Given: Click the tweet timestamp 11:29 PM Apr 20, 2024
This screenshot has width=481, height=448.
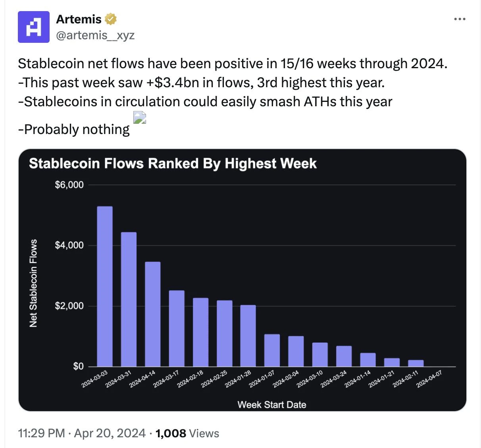Looking at the screenshot, I should [81, 433].
